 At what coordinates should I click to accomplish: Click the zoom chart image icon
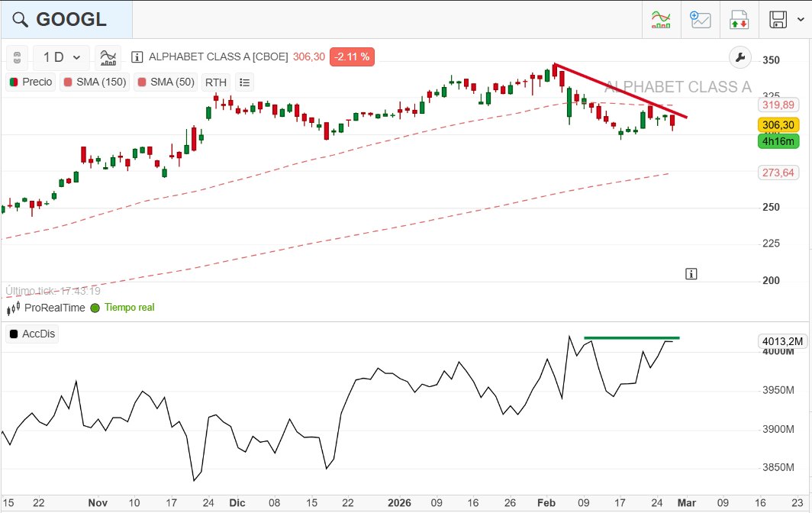point(700,20)
